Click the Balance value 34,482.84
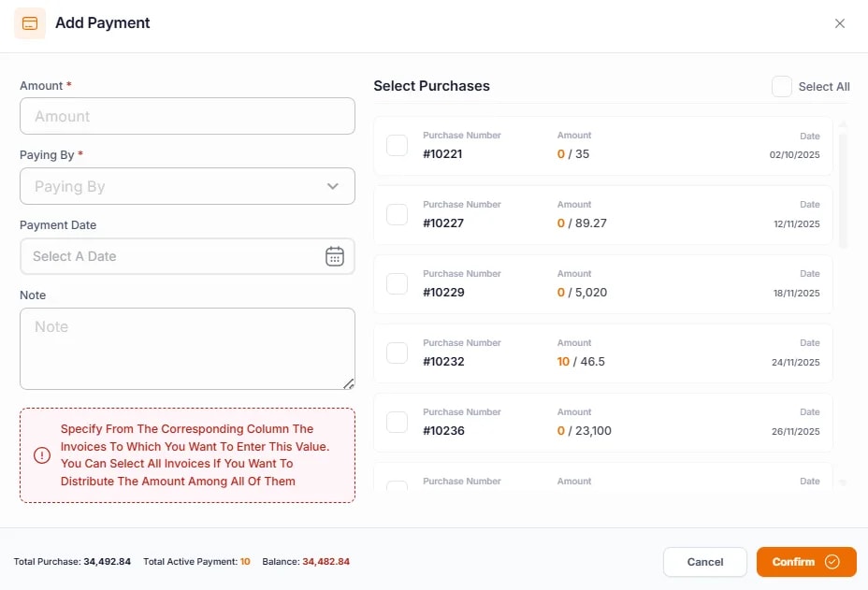Image resolution: width=868 pixels, height=590 pixels. [x=326, y=562]
